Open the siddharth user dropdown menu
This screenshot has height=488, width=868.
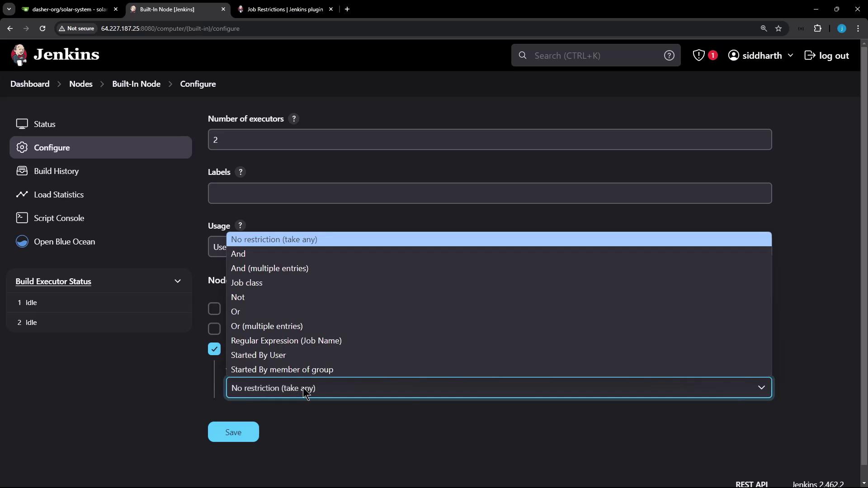click(790, 55)
